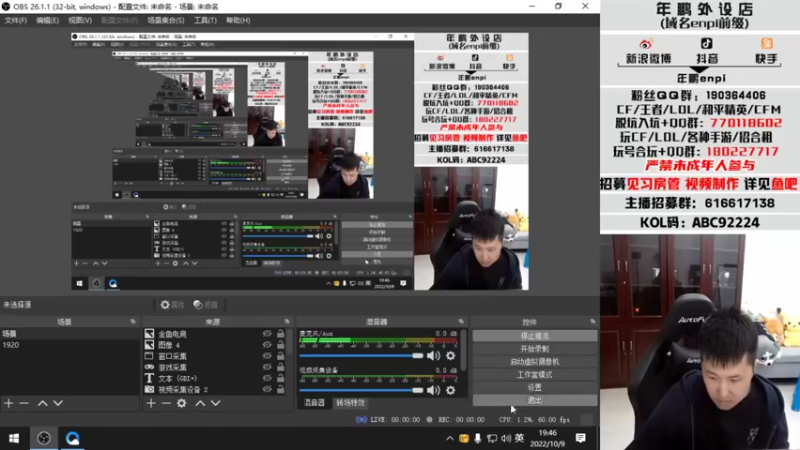The width and height of the screenshot is (800, 450).
Task: Undock the 混音器 panel via header icon
Action: [x=461, y=322]
